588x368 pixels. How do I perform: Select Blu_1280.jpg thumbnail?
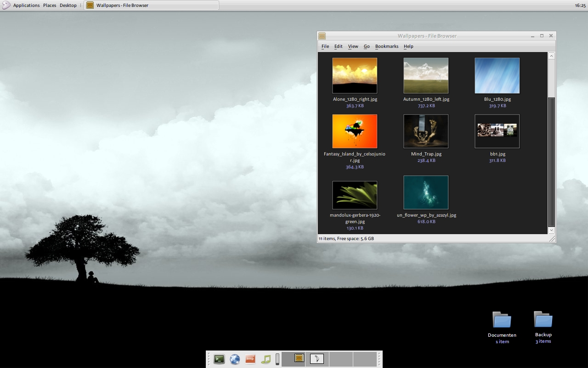pyautogui.click(x=497, y=75)
